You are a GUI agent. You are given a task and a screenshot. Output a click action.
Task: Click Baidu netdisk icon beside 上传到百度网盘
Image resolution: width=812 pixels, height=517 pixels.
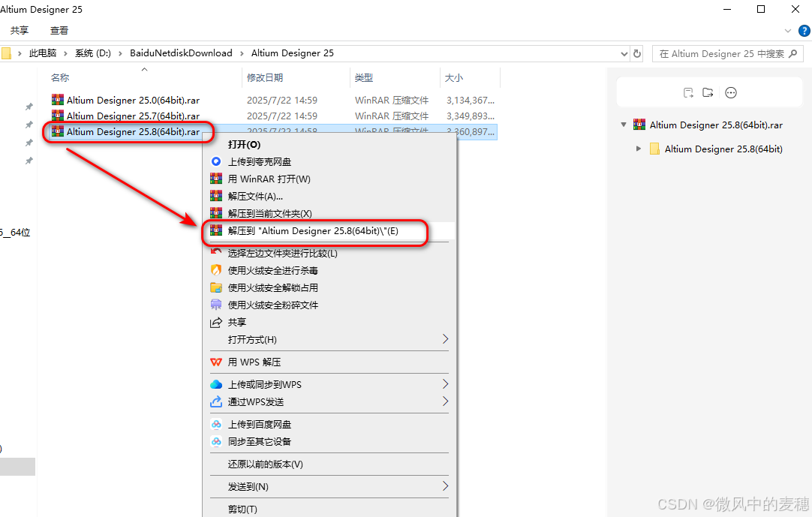click(216, 424)
